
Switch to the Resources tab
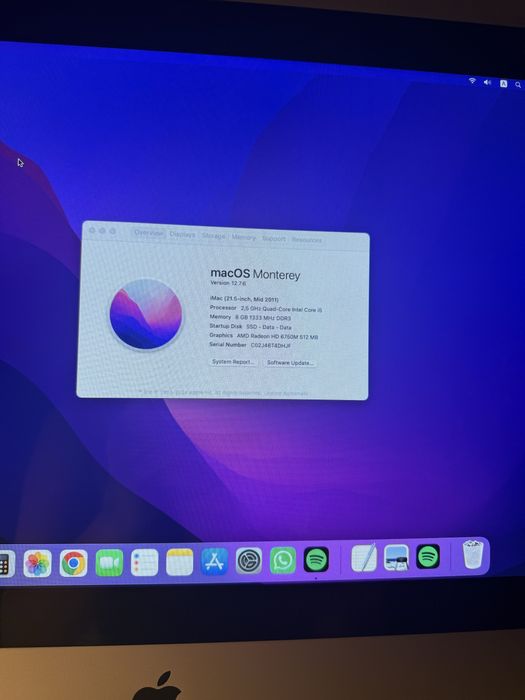tap(307, 240)
